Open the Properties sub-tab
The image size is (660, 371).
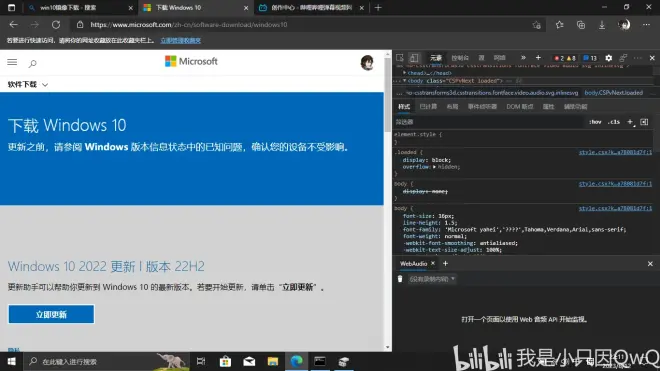pos(548,107)
